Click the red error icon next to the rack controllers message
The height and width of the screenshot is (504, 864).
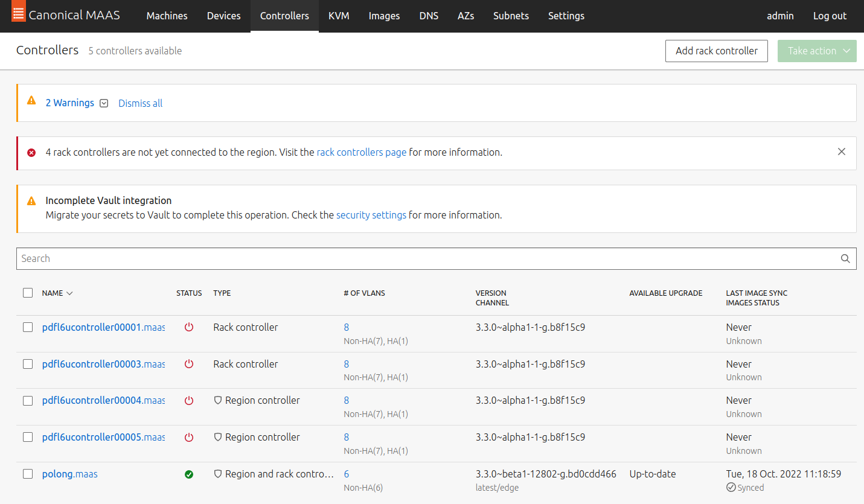(31, 152)
